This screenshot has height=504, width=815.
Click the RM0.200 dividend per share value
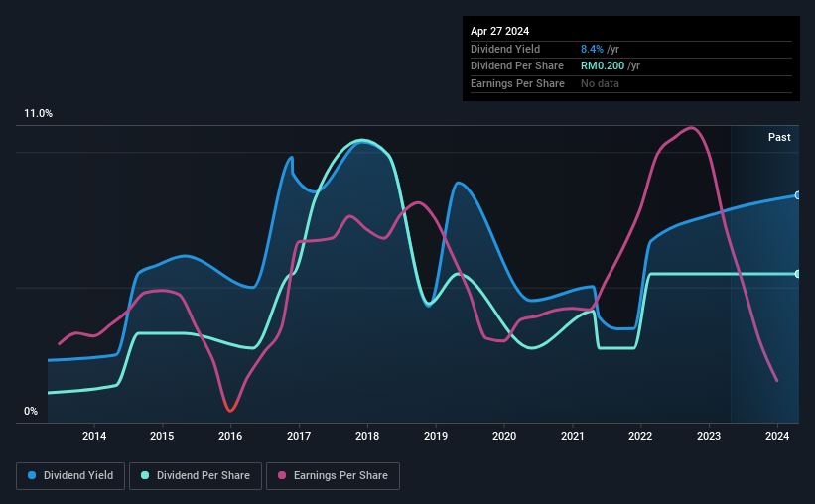603,66
